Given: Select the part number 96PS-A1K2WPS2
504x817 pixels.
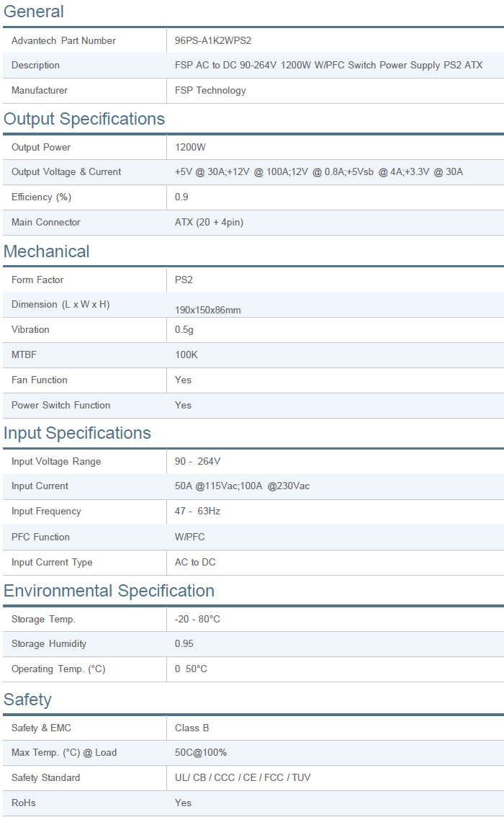Looking at the screenshot, I should pos(213,40).
